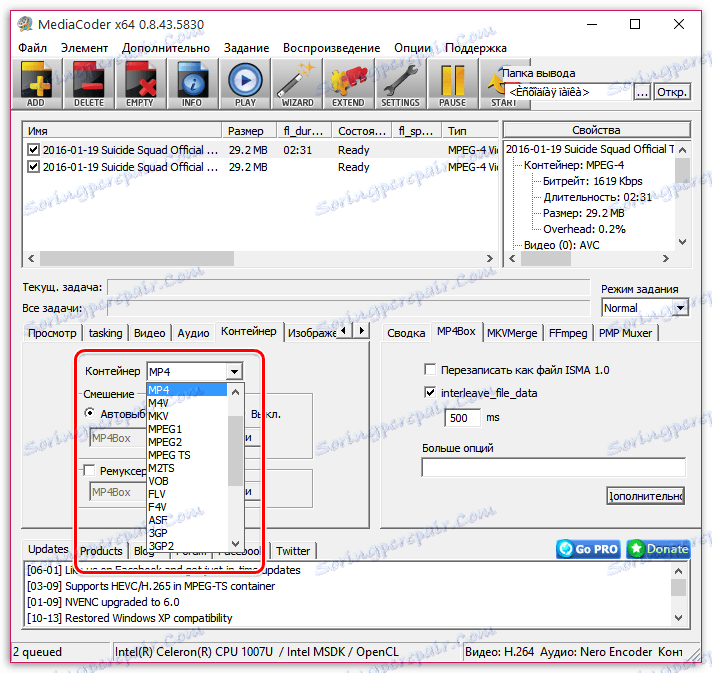The image size is (712, 673).
Task: Open the Products tab
Action: click(101, 551)
